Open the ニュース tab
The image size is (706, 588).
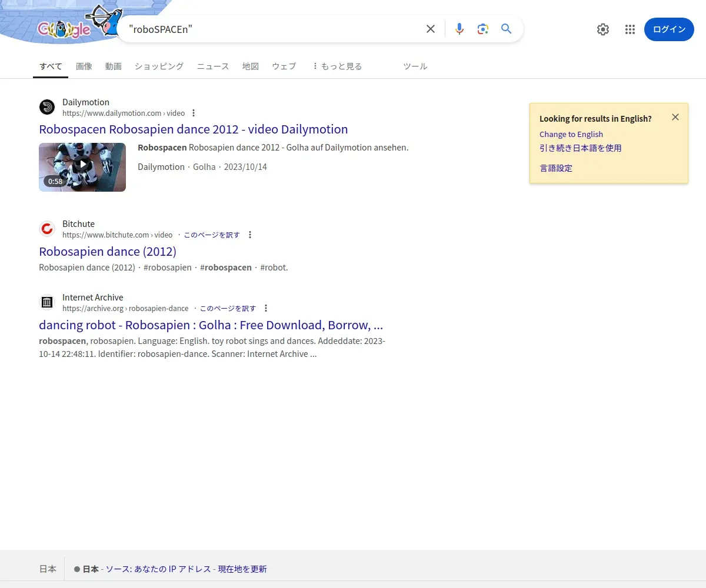[x=213, y=66]
